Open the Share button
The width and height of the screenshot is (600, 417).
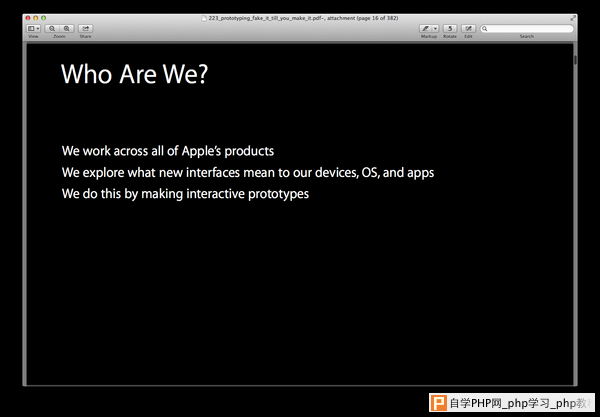[85, 29]
